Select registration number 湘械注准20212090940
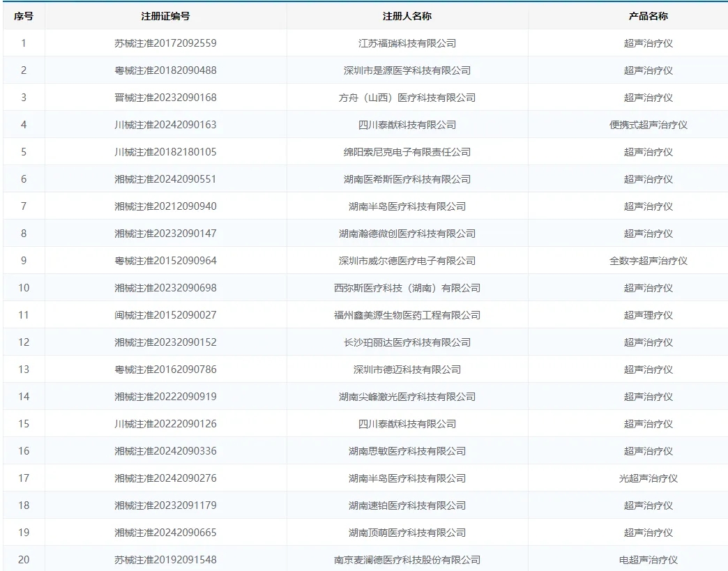 point(166,206)
